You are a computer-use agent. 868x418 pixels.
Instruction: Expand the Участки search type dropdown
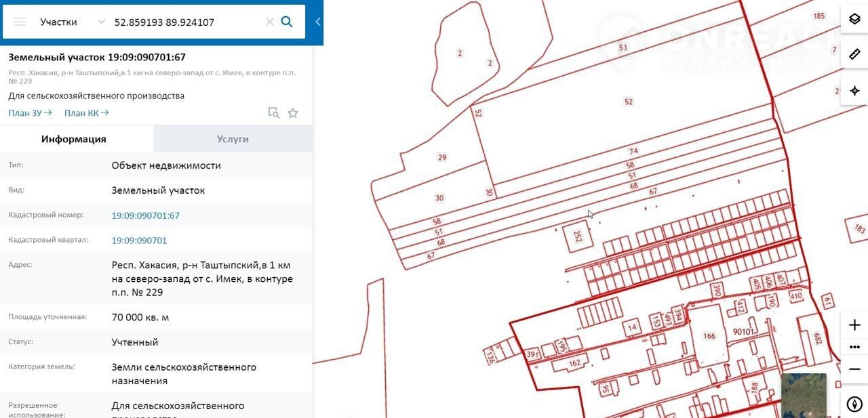[102, 22]
